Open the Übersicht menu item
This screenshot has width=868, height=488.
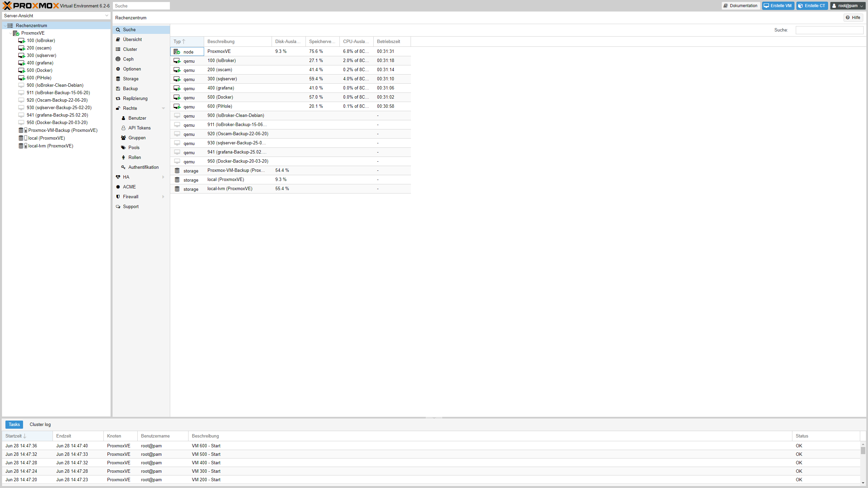132,39
